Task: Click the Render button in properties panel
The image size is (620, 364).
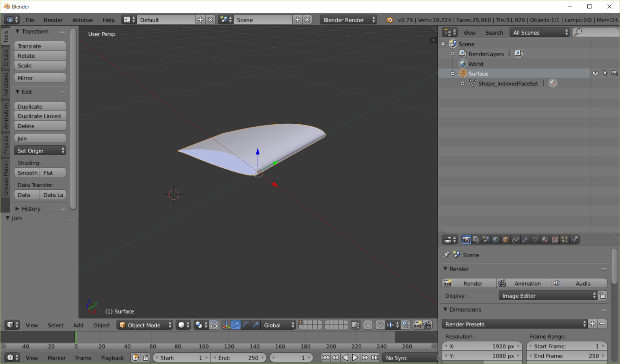Action: coord(469,283)
